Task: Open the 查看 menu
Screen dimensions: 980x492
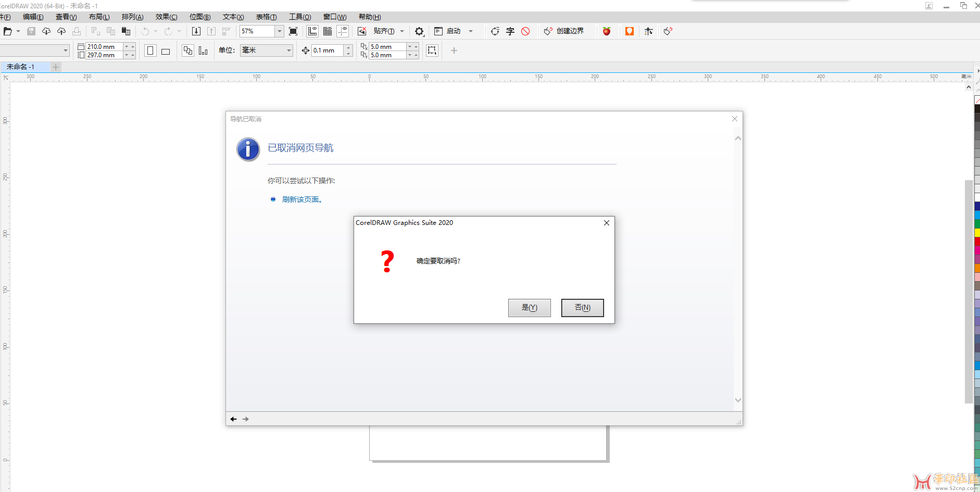Action: 66,17
